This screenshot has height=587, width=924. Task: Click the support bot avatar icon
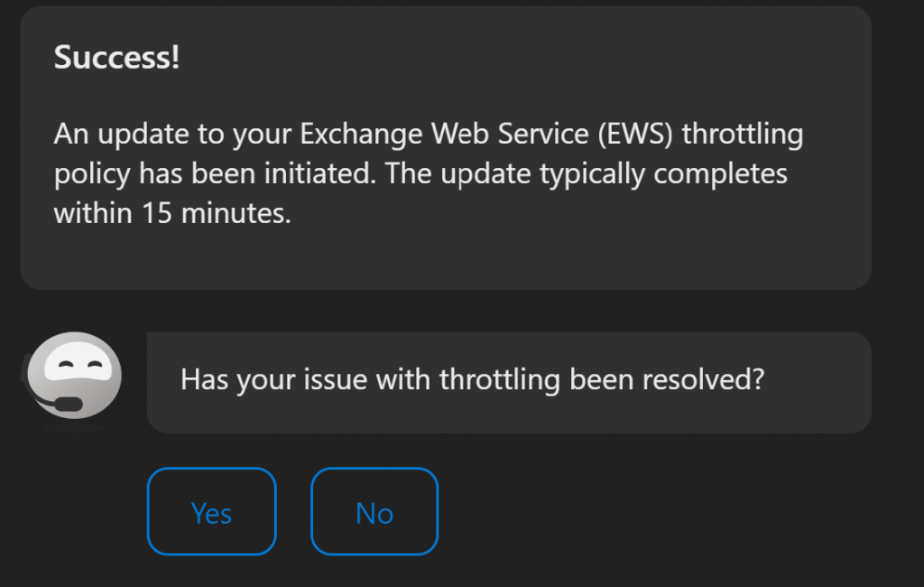(73, 376)
